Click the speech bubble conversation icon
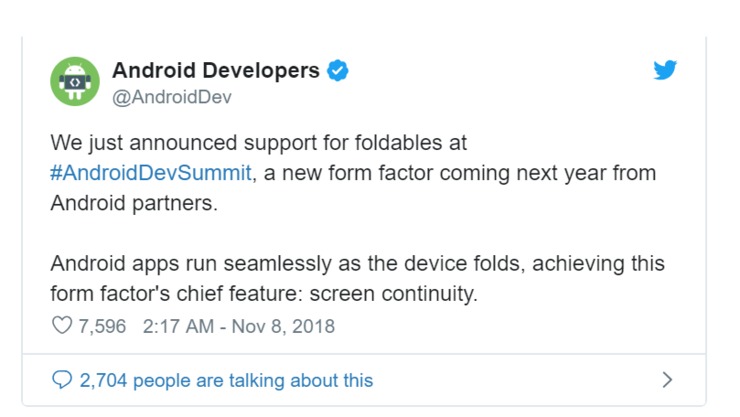The height and width of the screenshot is (417, 740). point(62,380)
